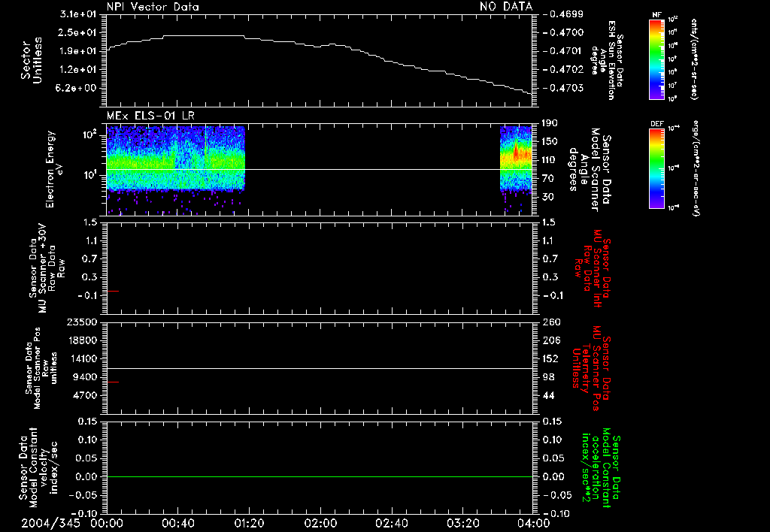Click the "DEF" color bar label

click(x=657, y=124)
